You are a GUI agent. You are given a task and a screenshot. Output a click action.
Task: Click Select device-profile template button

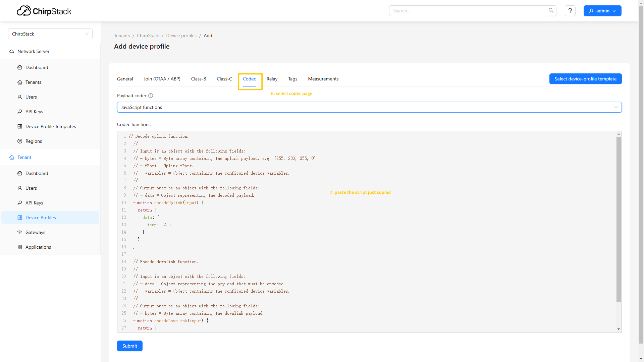(x=585, y=79)
